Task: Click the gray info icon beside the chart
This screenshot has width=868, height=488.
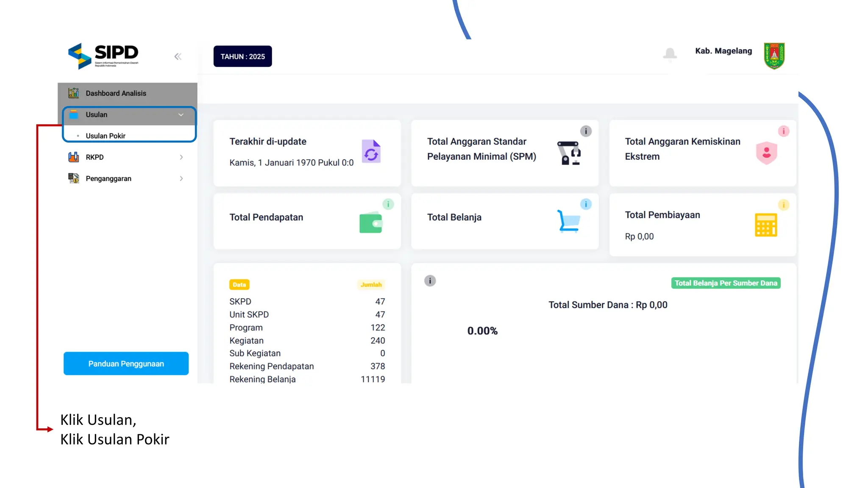Action: 430,281
